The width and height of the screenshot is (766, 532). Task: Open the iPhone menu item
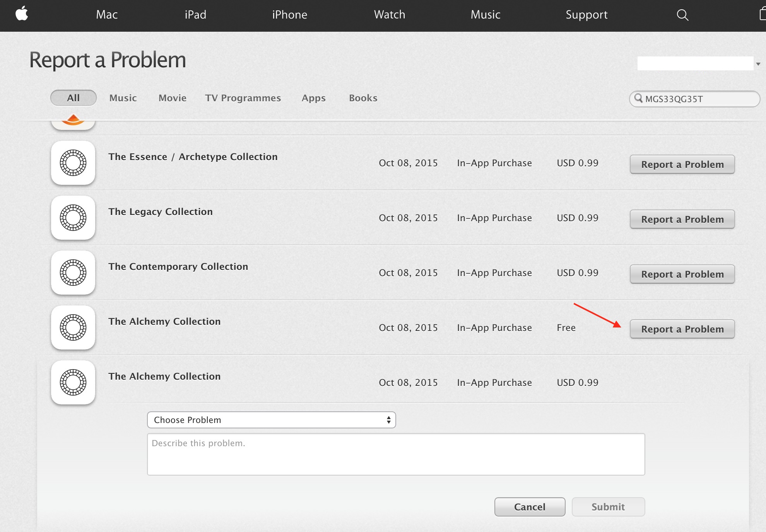289,15
